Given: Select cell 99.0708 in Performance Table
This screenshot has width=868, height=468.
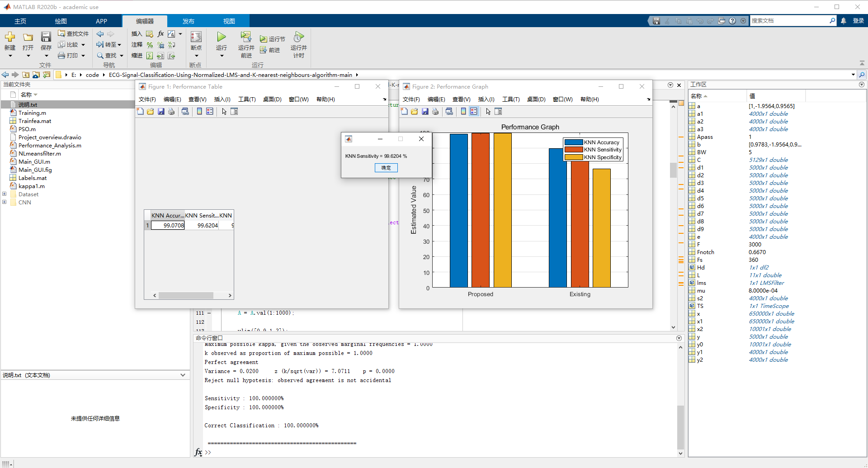Looking at the screenshot, I should [x=168, y=225].
